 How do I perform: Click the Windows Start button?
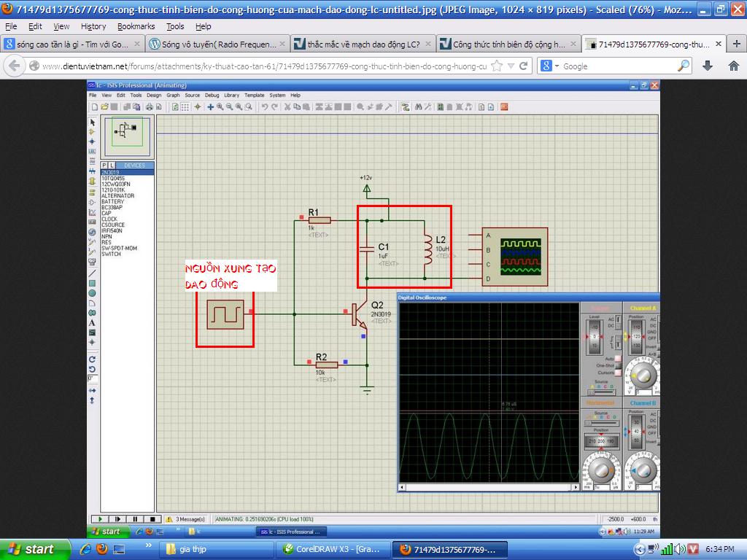[x=34, y=549]
